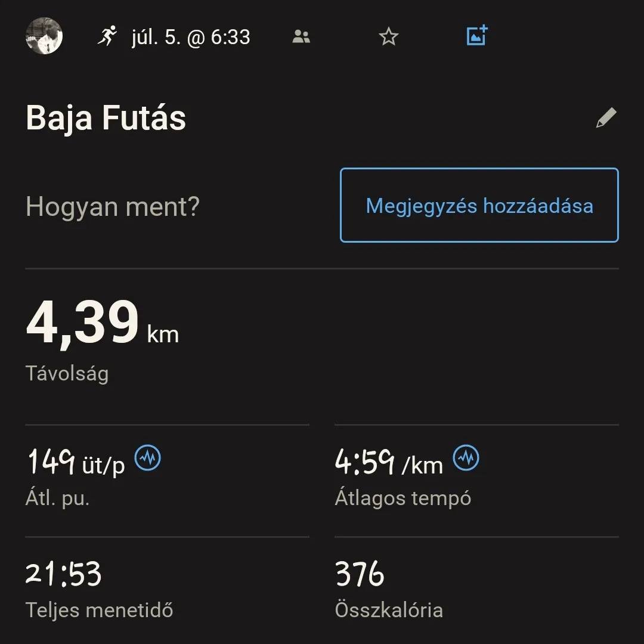Tap the running activity type icon
The height and width of the screenshot is (644, 644).
click(x=107, y=36)
